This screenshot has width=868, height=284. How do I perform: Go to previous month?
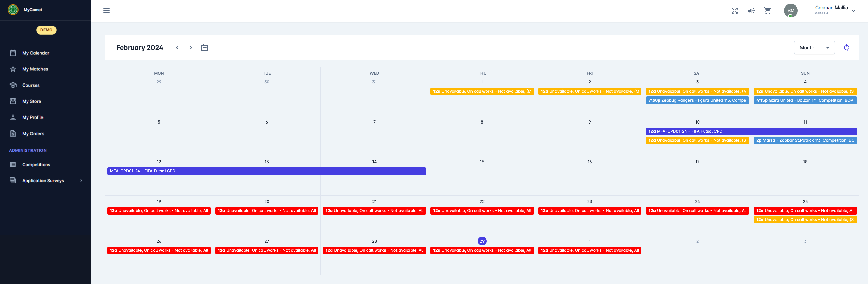[177, 48]
